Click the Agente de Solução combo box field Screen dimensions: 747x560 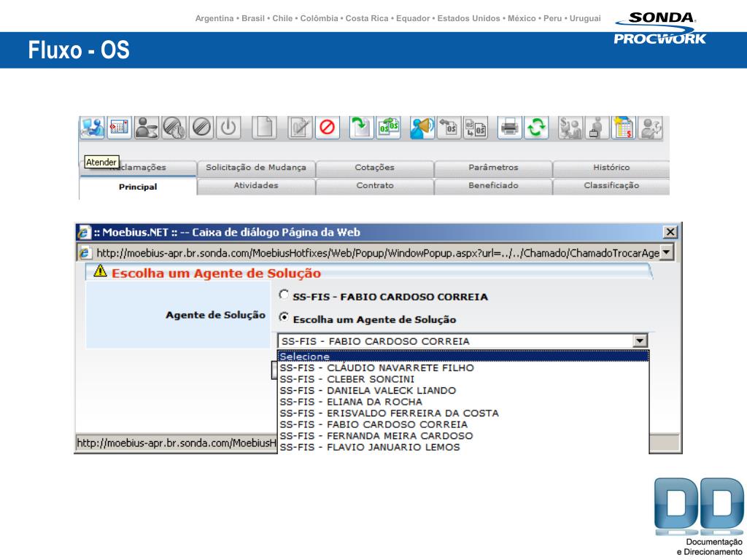[x=462, y=341]
